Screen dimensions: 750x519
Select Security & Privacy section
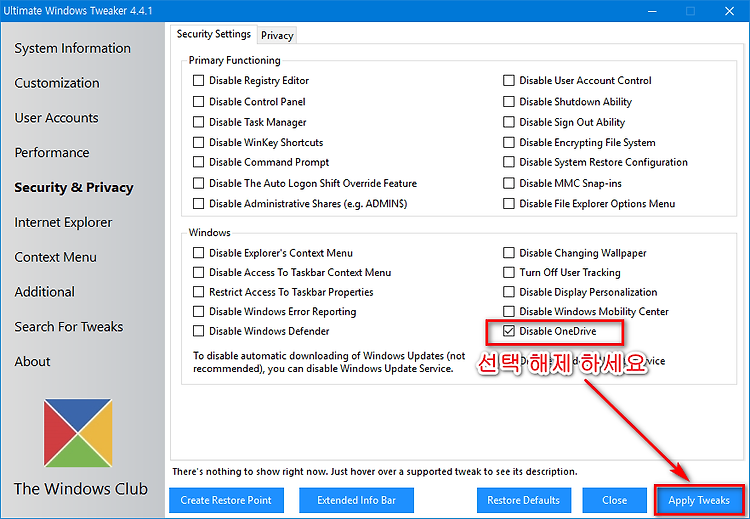click(74, 188)
